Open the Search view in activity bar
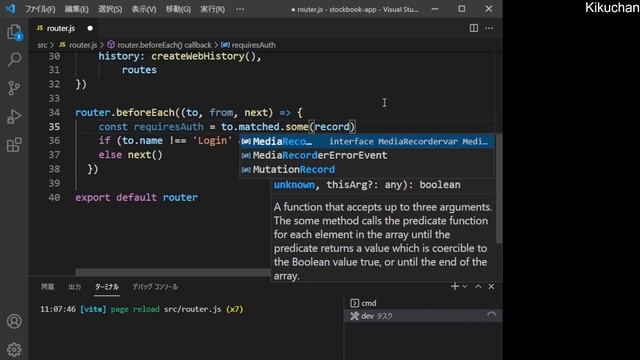This screenshot has height=360, width=640. click(14, 60)
